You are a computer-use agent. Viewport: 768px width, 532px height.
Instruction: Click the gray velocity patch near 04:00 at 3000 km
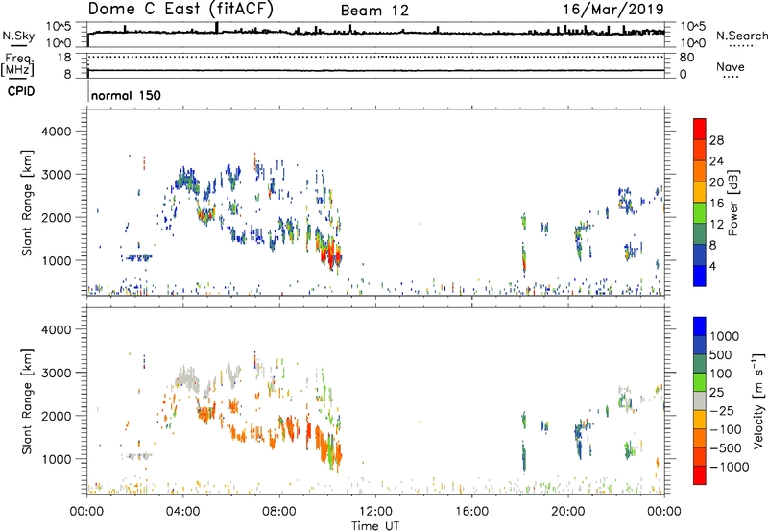188,377
